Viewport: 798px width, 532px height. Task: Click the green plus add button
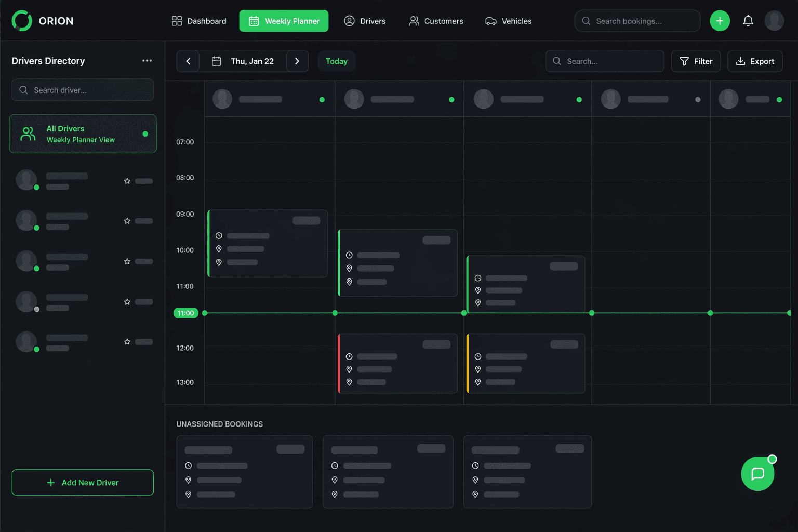[x=720, y=21]
